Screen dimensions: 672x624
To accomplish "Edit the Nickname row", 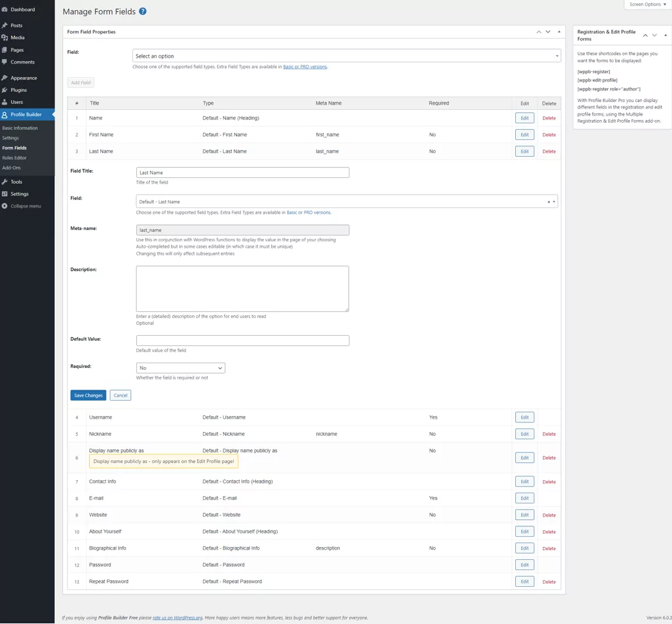I will pyautogui.click(x=525, y=434).
